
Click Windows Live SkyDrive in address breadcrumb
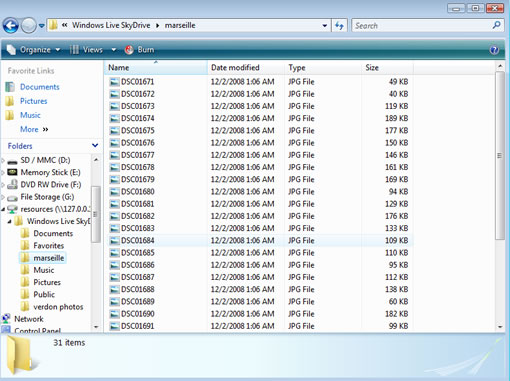(111, 25)
